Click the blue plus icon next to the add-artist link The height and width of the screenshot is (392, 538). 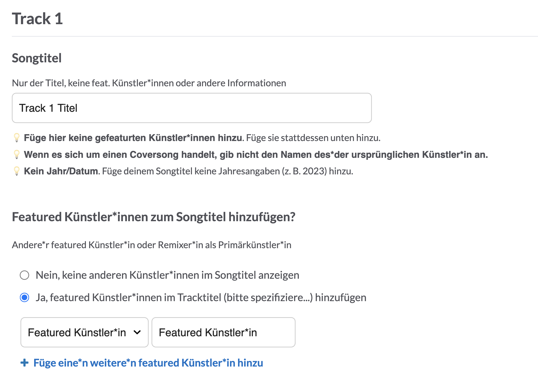click(x=24, y=362)
